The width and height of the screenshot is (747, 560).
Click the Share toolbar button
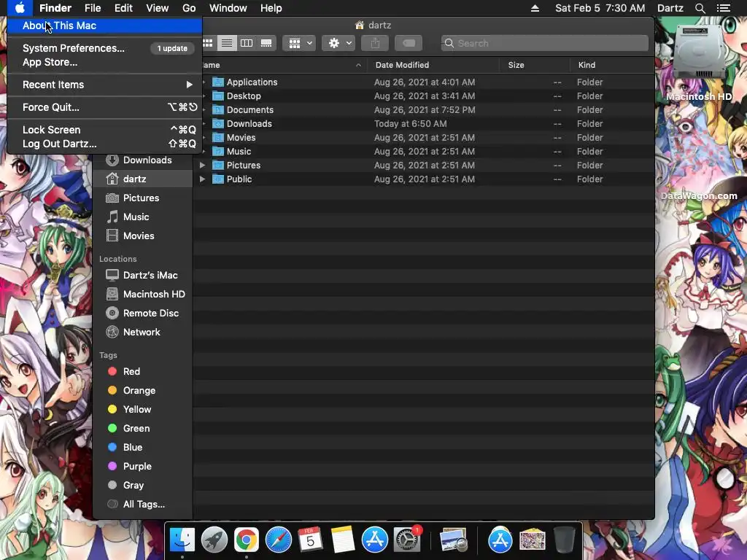click(376, 43)
